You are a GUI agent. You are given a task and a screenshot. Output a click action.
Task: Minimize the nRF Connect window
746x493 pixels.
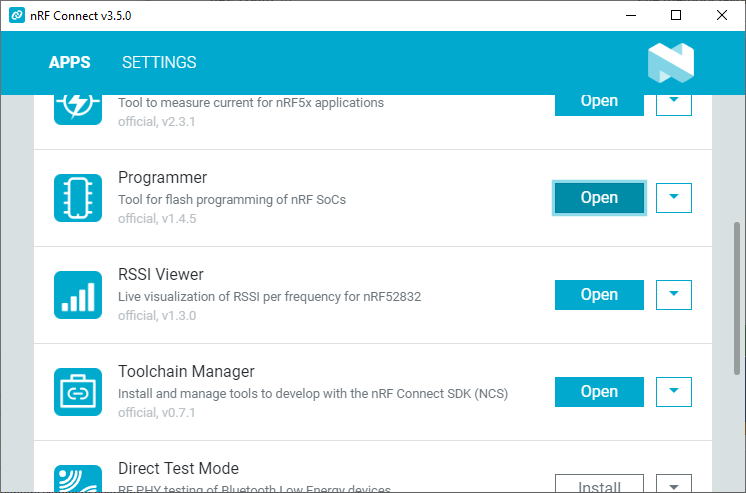(631, 15)
